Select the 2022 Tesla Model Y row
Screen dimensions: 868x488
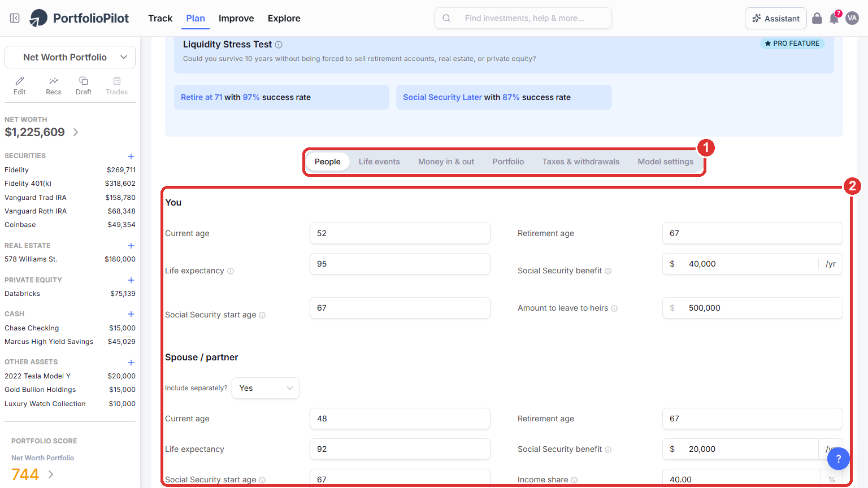[x=70, y=376]
